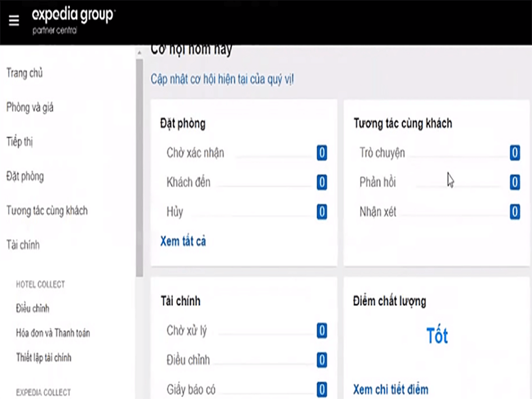Click the Giấy báo có counter badge
Screen dimensions: 532x399
point(321,389)
